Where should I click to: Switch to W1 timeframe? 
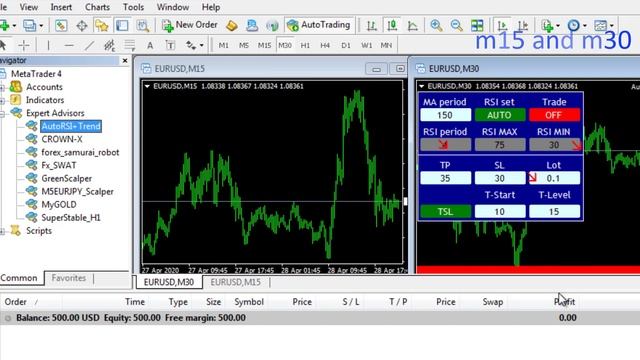click(366, 45)
